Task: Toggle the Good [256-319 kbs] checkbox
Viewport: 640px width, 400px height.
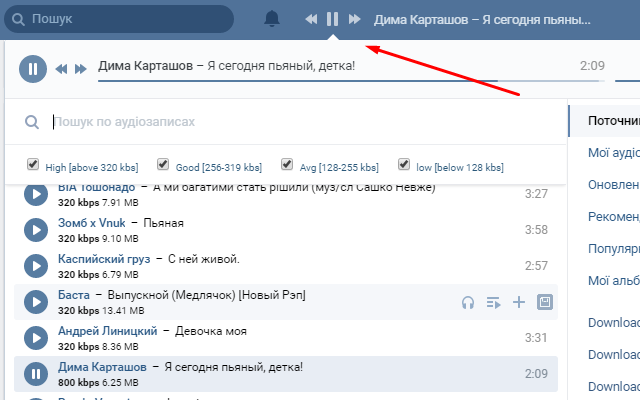Action: 163,164
